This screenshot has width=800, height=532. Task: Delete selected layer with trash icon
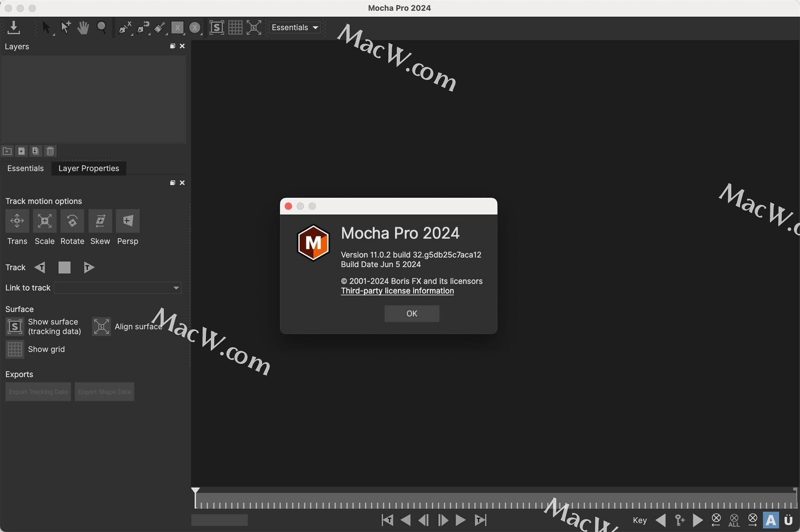[50, 151]
